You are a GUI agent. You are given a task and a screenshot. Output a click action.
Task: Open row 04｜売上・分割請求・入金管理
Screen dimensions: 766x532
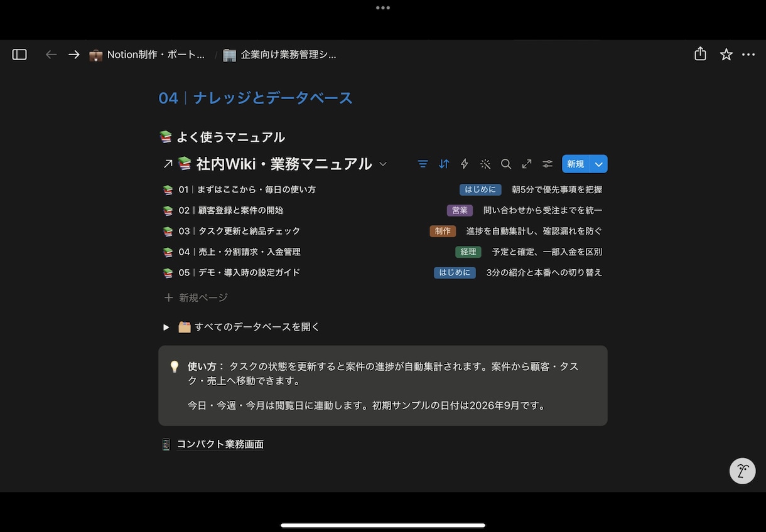pyautogui.click(x=382, y=252)
